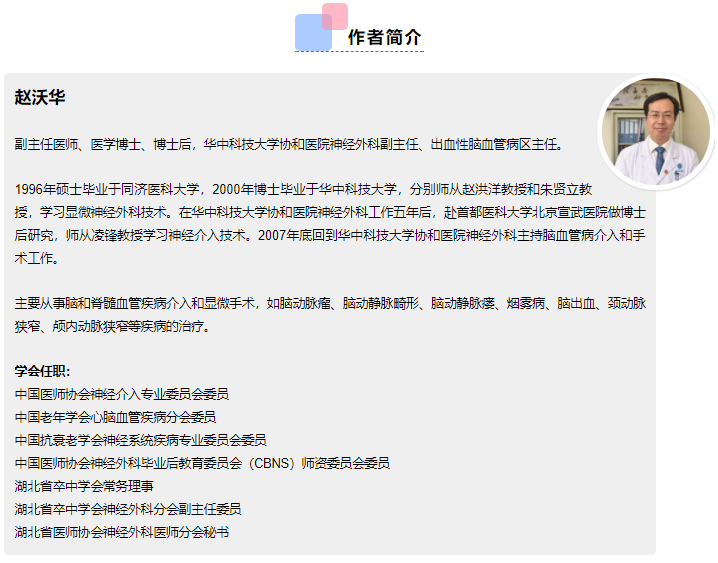Click the text 术工作。
Screen dimensions: 718x563
tap(37, 258)
